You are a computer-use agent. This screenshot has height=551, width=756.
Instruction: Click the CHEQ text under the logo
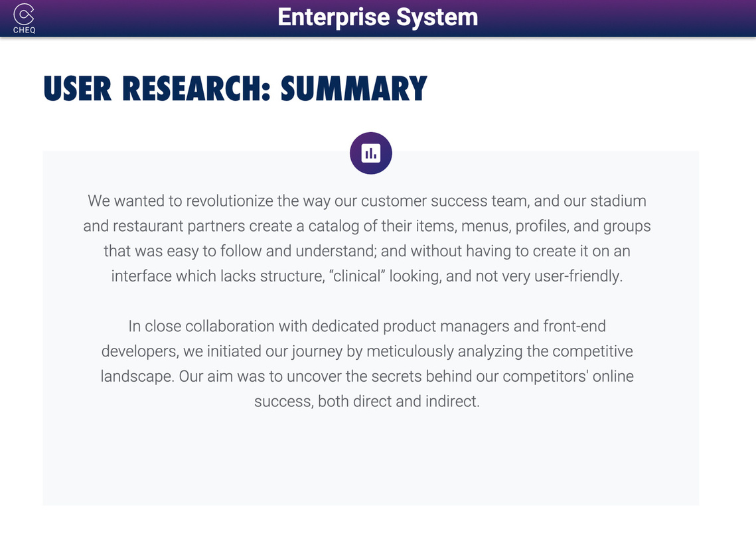24,30
